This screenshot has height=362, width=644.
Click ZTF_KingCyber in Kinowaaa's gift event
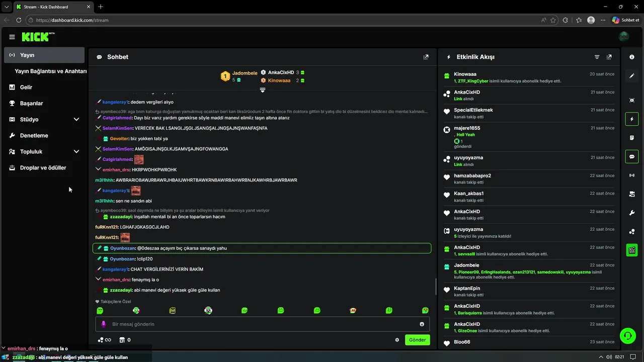pos(472,81)
